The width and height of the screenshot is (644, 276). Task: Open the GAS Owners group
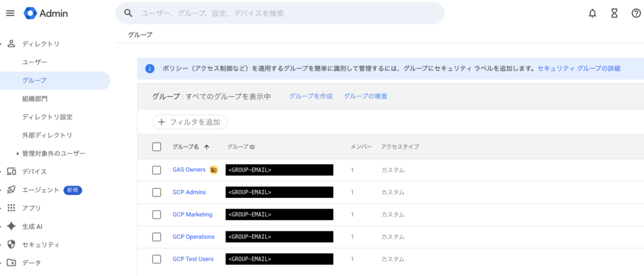189,170
